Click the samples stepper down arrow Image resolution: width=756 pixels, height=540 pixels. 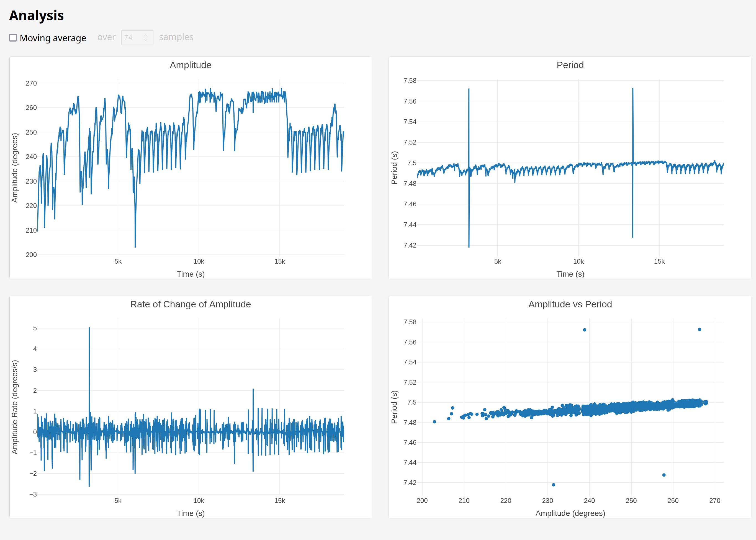(146, 40)
